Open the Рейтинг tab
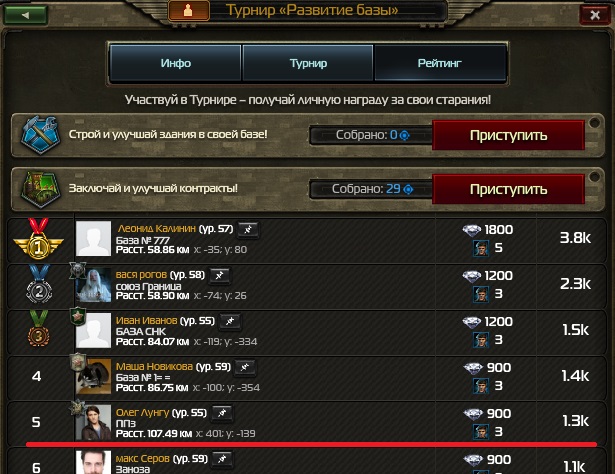 coord(440,63)
